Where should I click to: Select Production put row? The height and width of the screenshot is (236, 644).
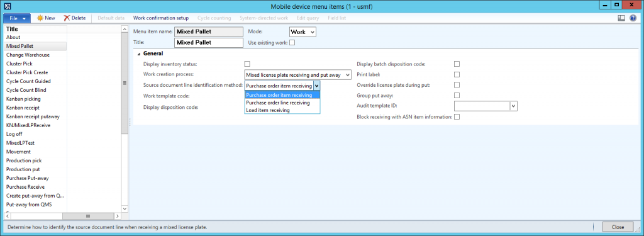click(35, 169)
